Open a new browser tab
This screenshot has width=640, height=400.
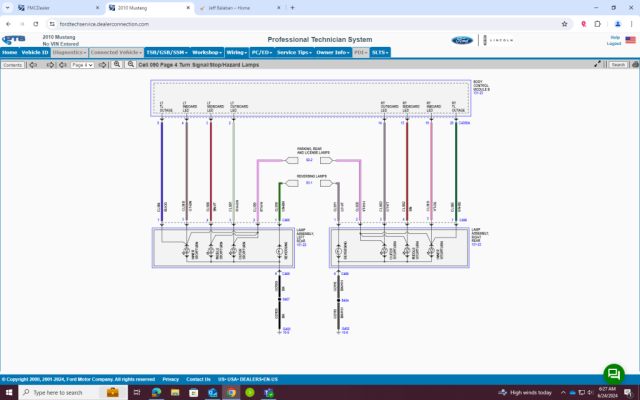(292, 8)
